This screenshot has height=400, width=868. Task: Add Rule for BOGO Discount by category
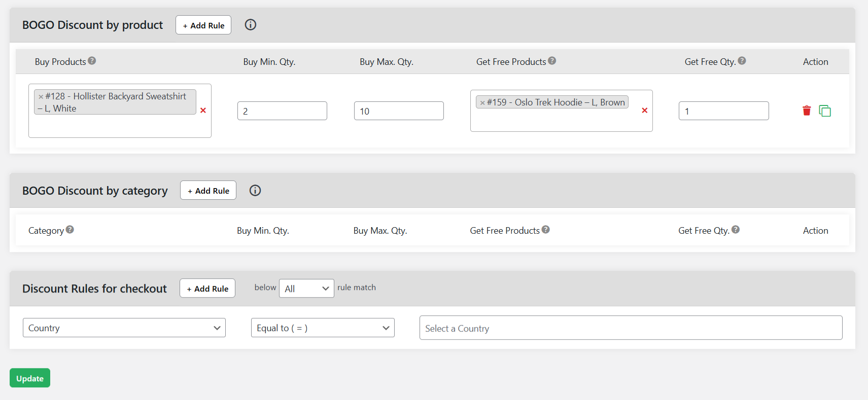208,191
